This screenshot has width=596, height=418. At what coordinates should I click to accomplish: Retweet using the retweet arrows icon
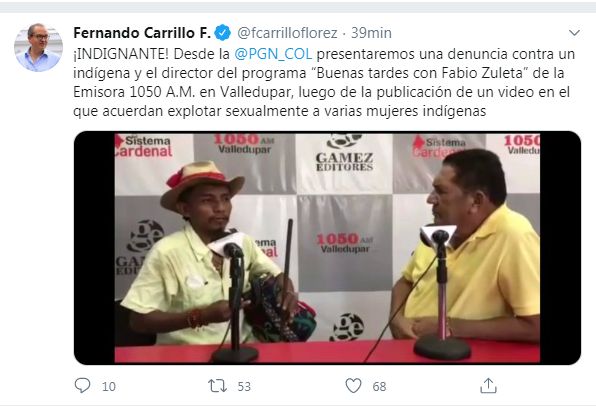(x=217, y=386)
